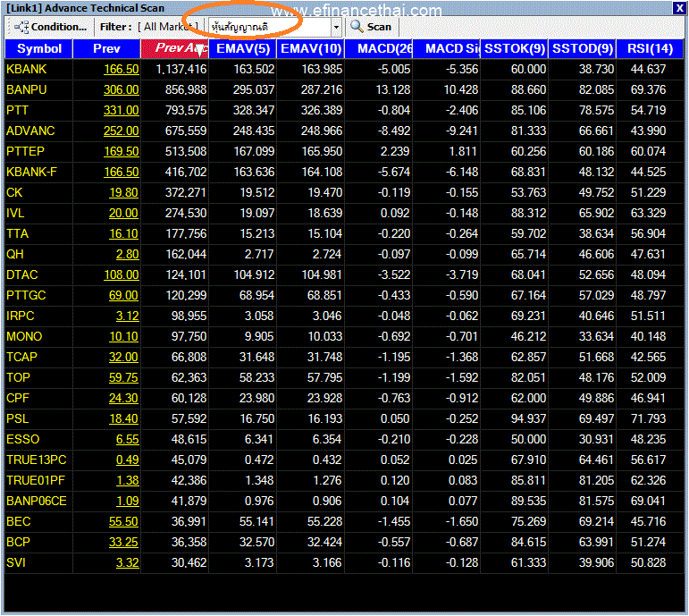Open KBANK-F price link 166.50
Viewport: 689px width, 616px height.
coord(122,172)
